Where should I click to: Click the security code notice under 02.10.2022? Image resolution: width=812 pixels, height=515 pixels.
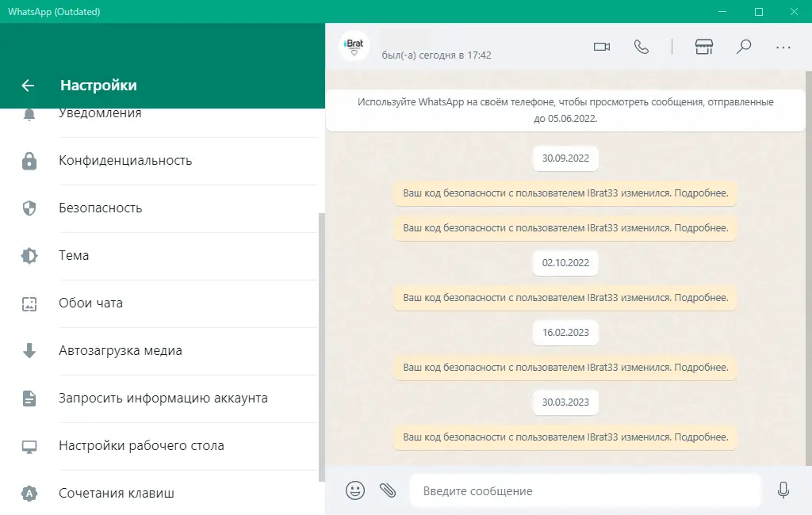click(x=565, y=298)
